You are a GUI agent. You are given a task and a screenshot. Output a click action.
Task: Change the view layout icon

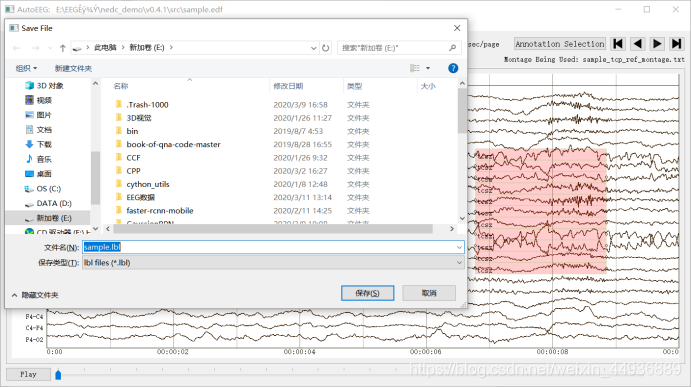(x=415, y=68)
